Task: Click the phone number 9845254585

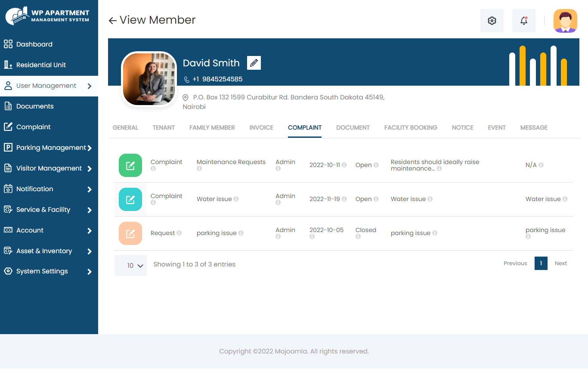Action: (x=222, y=80)
